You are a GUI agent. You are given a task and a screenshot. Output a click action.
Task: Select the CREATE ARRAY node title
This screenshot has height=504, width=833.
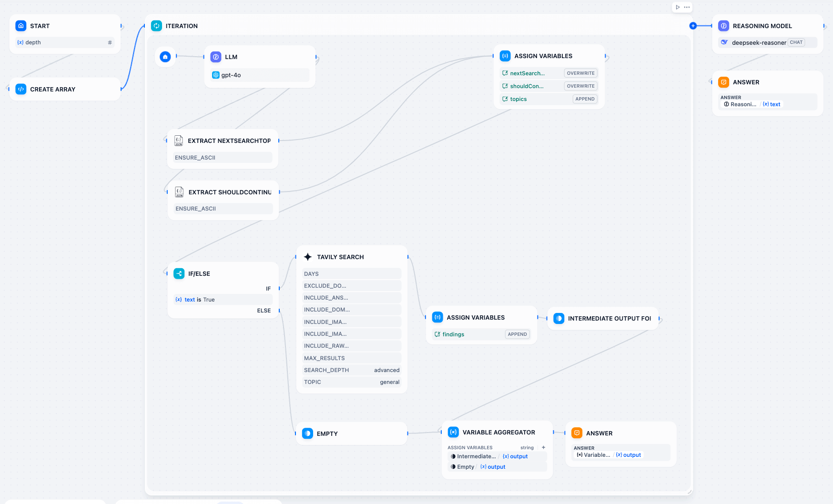tap(53, 89)
